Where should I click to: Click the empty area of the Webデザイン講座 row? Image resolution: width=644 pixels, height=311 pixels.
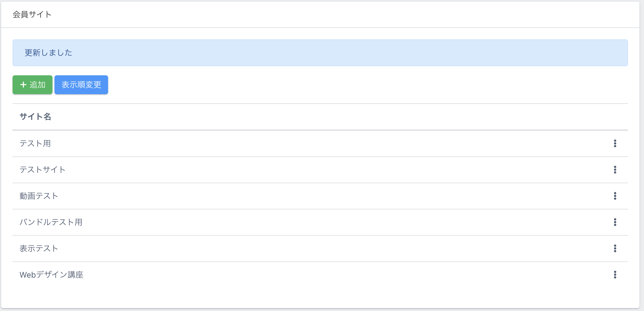tap(314, 275)
